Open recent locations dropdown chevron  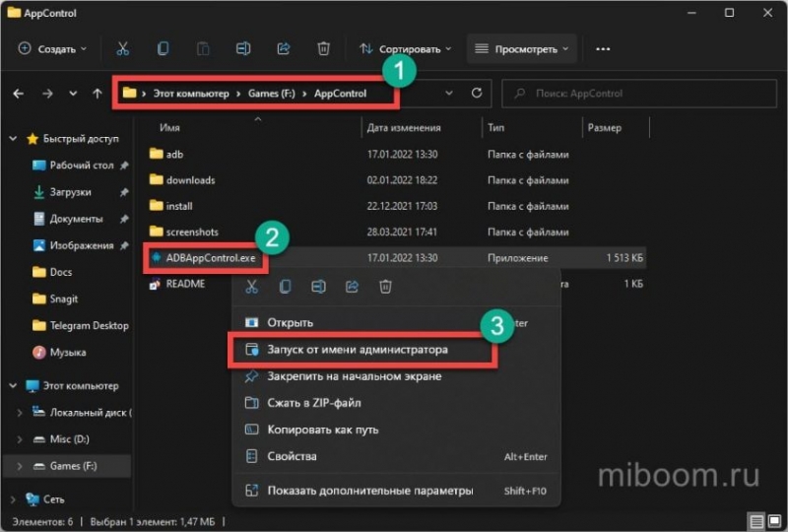(73, 94)
